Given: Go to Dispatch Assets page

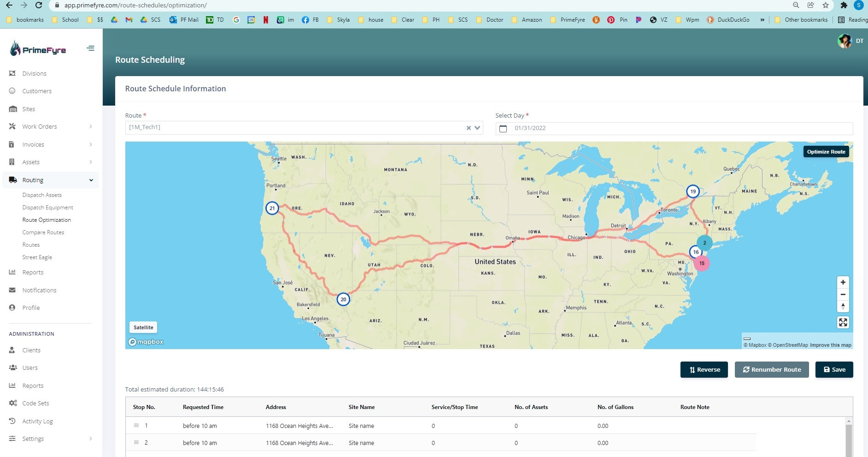Looking at the screenshot, I should click(x=42, y=195).
